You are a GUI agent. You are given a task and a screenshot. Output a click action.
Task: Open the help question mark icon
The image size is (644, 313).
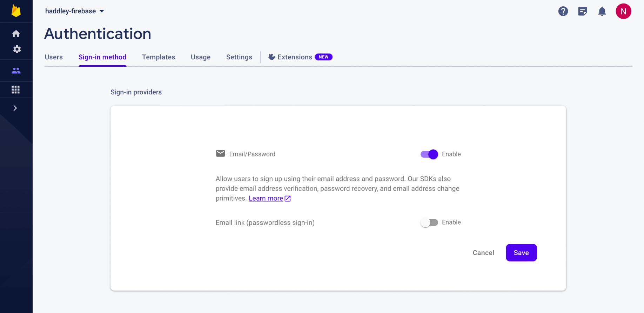pos(563,11)
